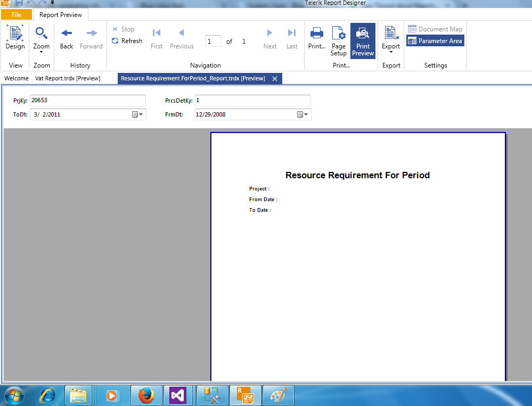
Task: Select the Report Preview ribbon tab
Action: 60,14
